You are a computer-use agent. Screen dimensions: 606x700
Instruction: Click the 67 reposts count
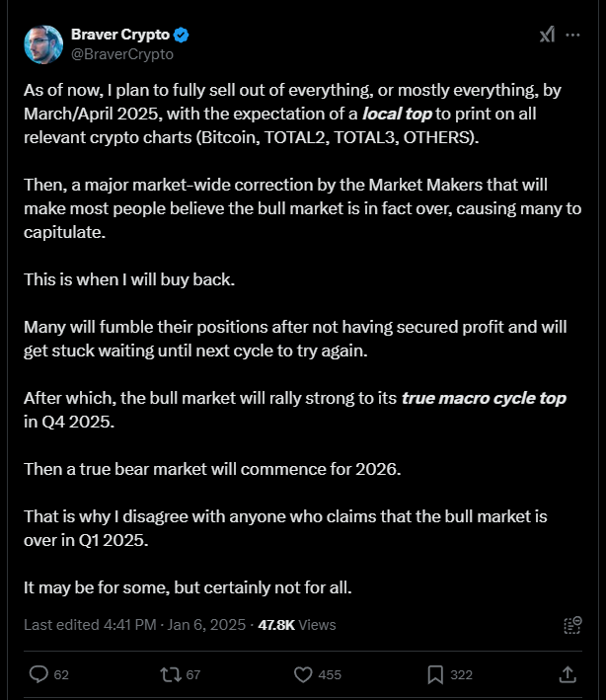pyautogui.click(x=192, y=674)
